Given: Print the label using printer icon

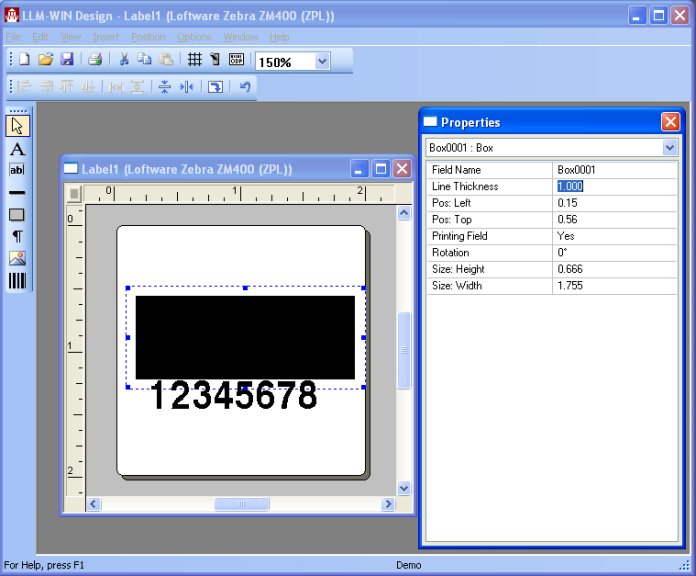Looking at the screenshot, I should pos(95,59).
